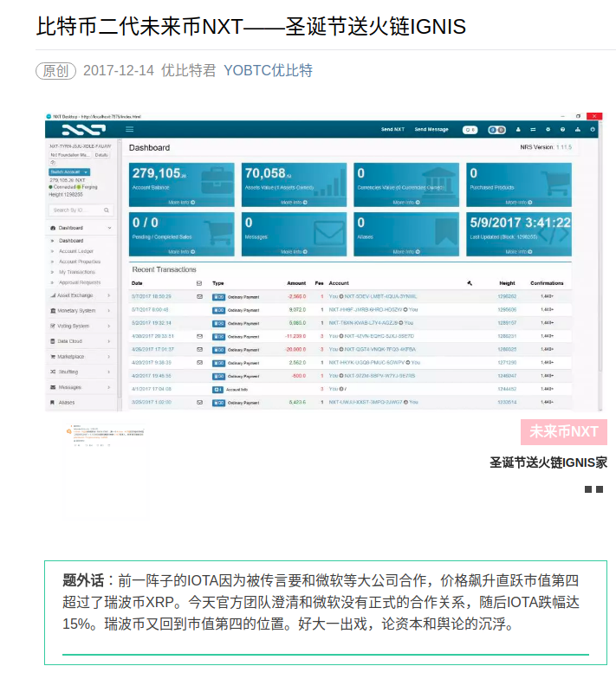Click the YOBTC优比特 account link

[x=268, y=70]
